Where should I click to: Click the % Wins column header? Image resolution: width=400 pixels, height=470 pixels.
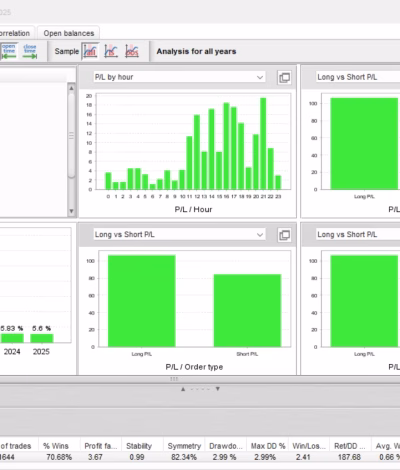pos(59,446)
